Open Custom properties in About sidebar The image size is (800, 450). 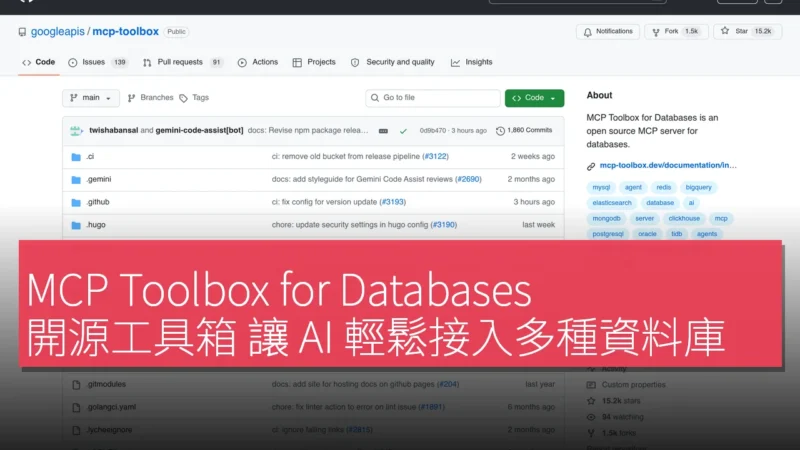[633, 385]
